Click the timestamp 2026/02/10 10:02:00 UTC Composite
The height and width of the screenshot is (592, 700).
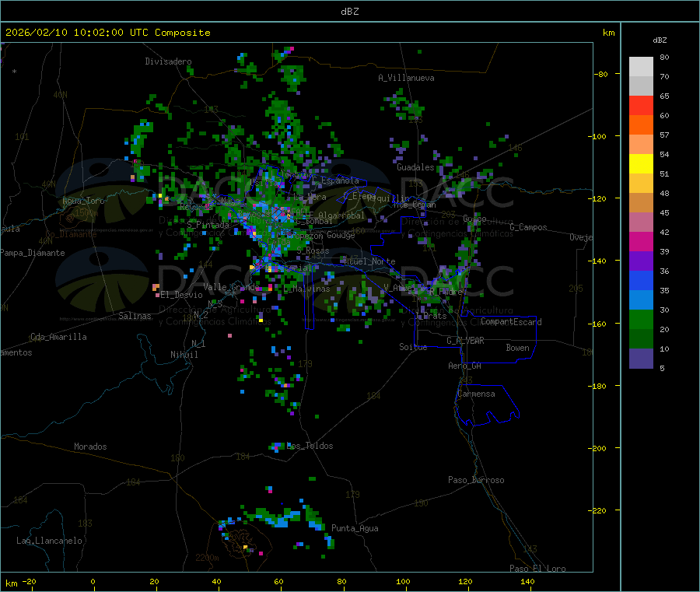point(107,33)
